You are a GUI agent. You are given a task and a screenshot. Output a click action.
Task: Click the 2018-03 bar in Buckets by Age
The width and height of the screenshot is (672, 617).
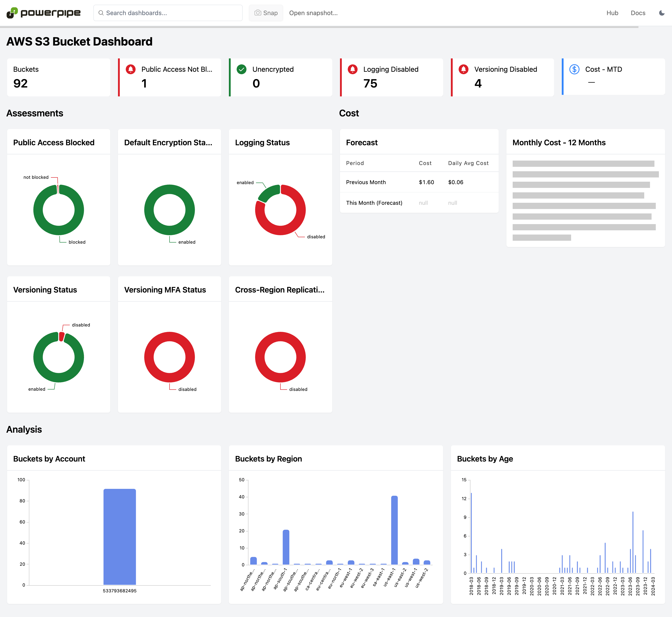(471, 533)
